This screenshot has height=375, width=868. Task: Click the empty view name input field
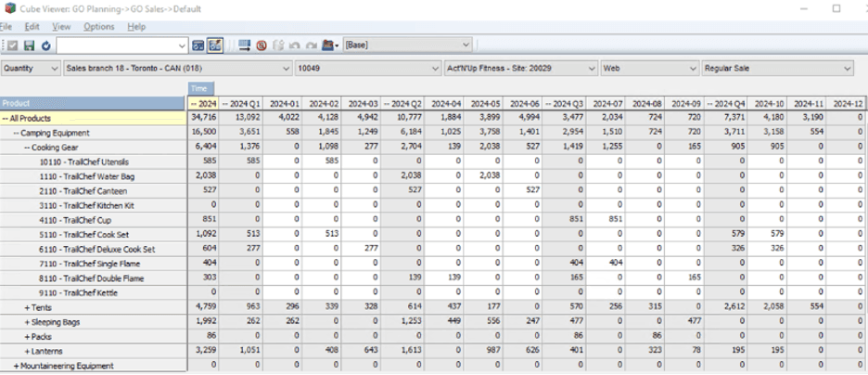pos(116,45)
